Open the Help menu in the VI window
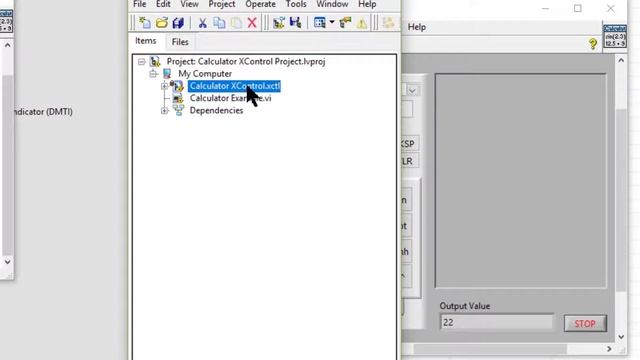 pyautogui.click(x=416, y=27)
